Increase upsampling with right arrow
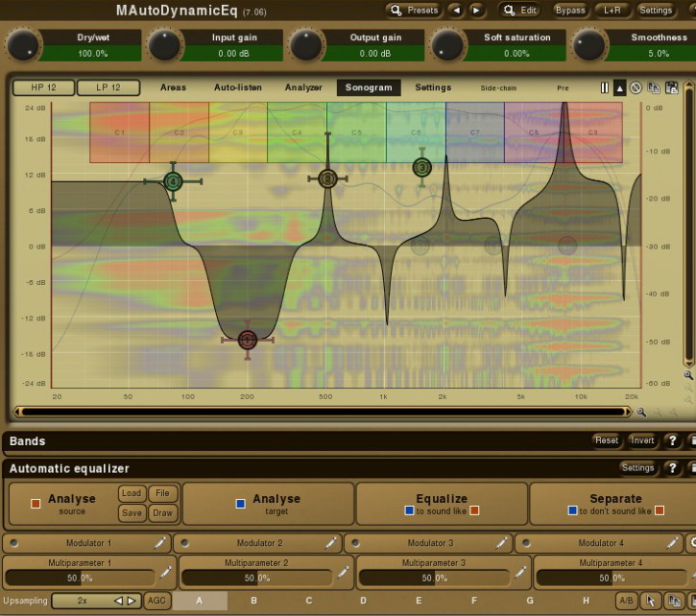This screenshot has height=616, width=696. tap(132, 601)
